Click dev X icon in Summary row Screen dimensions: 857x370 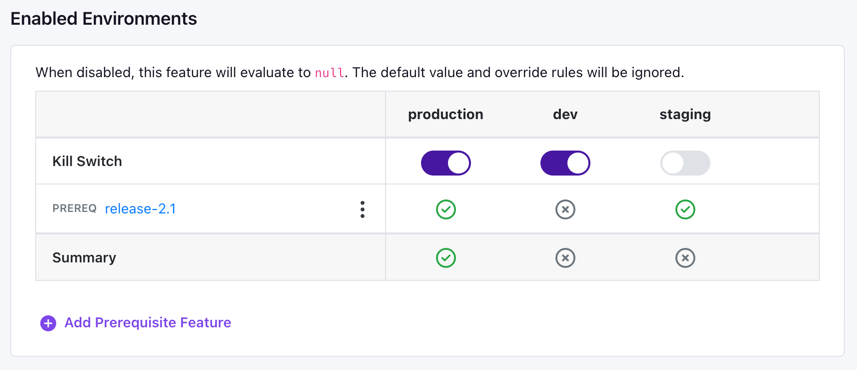566,257
